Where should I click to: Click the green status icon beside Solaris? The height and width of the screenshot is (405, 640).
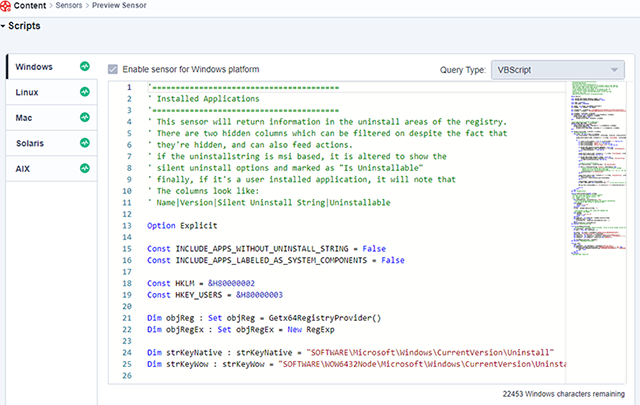pos(84,144)
